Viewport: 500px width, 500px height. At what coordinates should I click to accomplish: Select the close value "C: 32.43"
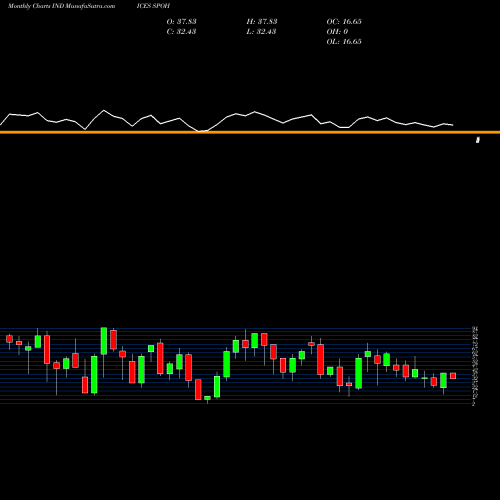181,32
